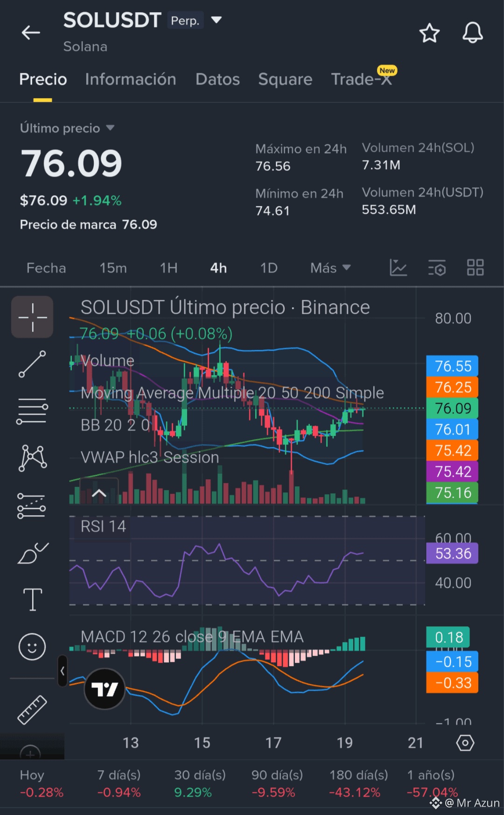This screenshot has width=504, height=815.
Task: Select the horizontal lines Fibonacci tool
Action: click(x=32, y=411)
